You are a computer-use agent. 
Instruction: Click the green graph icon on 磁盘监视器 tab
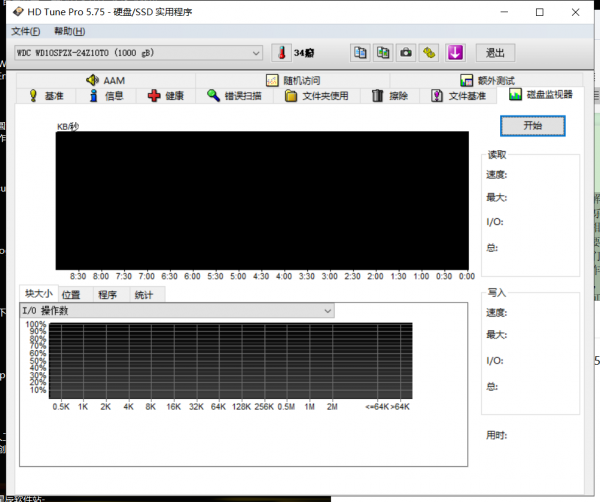click(515, 94)
